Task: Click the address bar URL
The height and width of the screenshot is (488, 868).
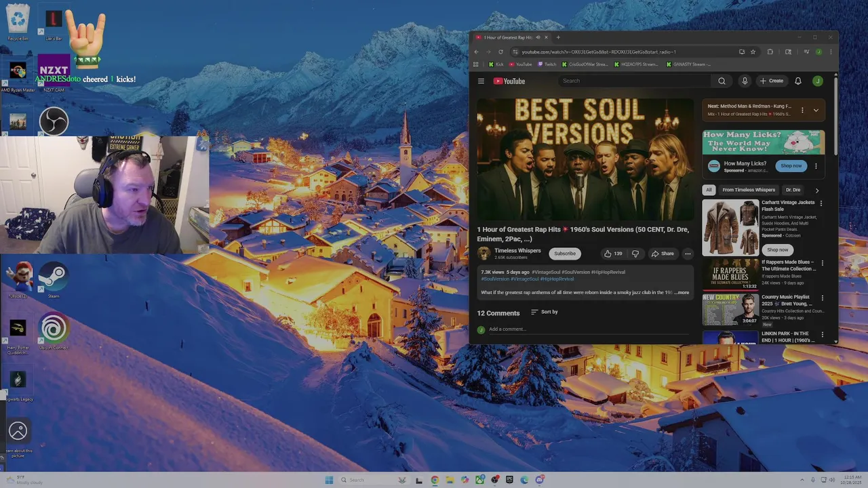Action: [x=599, y=52]
